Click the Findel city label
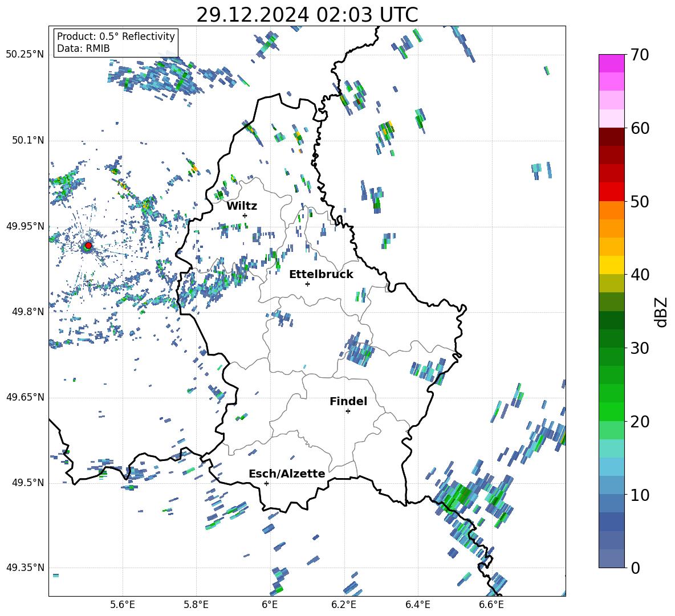 pyautogui.click(x=348, y=402)
